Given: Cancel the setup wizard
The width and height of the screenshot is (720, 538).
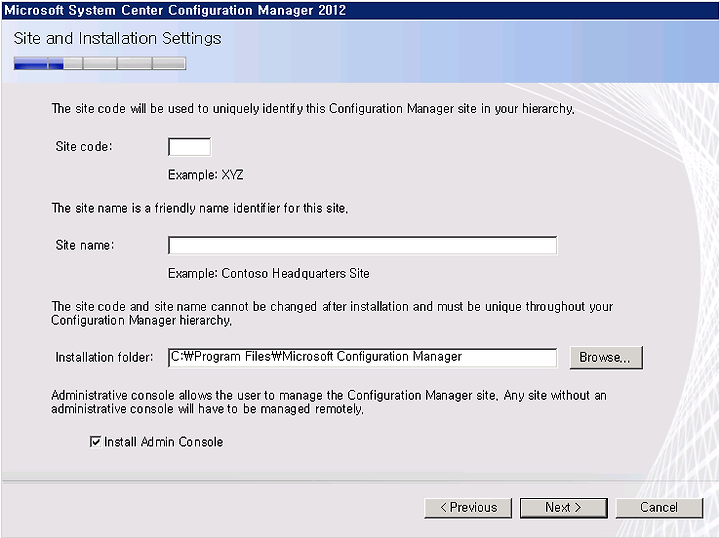Looking at the screenshot, I should click(659, 508).
